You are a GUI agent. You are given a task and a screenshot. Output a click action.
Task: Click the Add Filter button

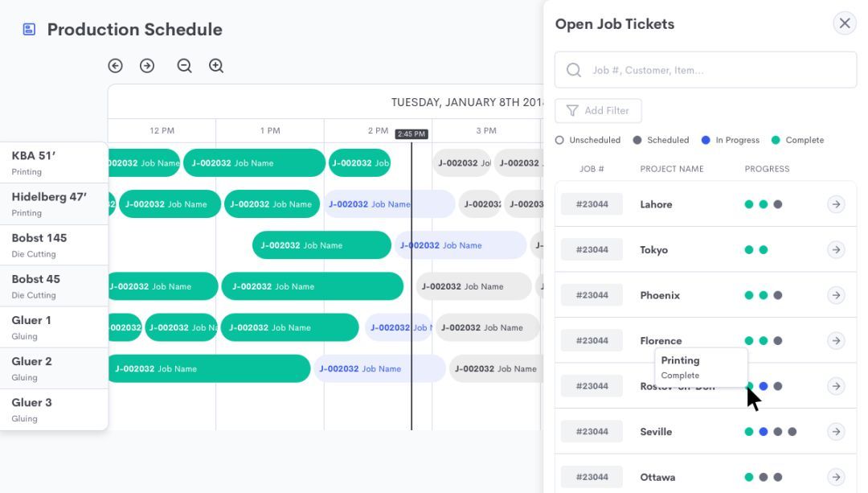click(598, 111)
